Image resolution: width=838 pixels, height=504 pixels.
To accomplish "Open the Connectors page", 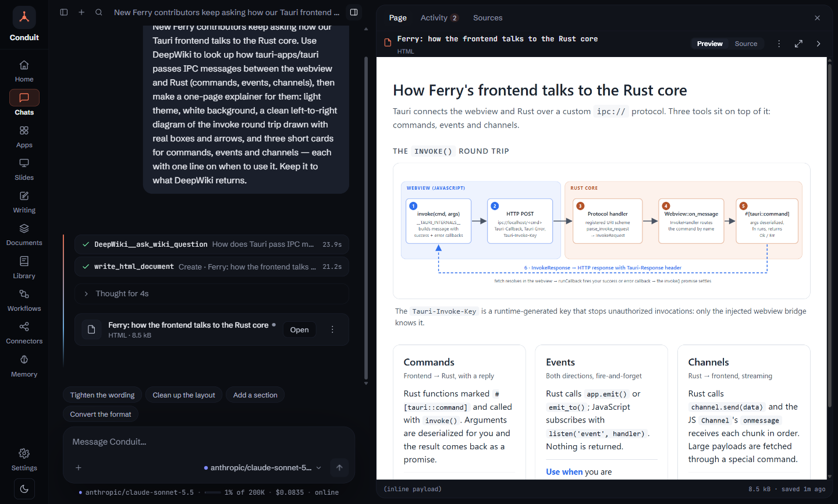I will (24, 333).
